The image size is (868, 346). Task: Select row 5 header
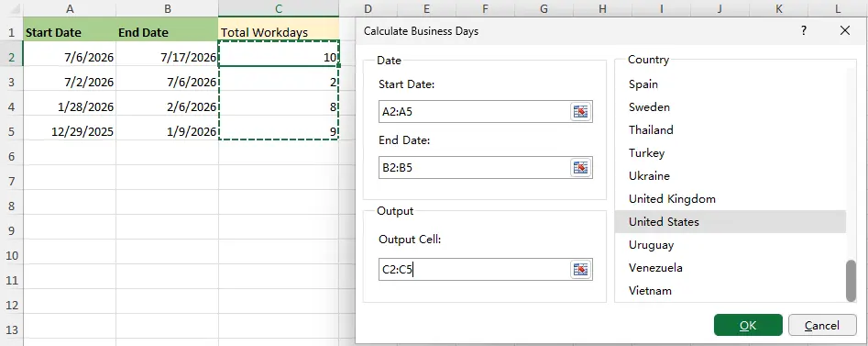point(11,131)
